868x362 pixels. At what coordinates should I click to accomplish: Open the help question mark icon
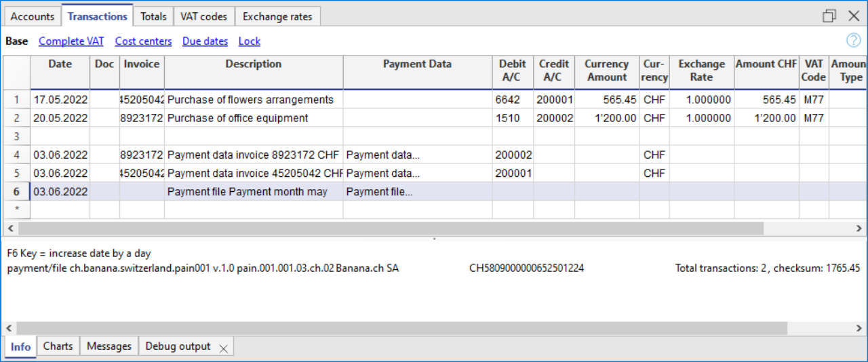(853, 41)
